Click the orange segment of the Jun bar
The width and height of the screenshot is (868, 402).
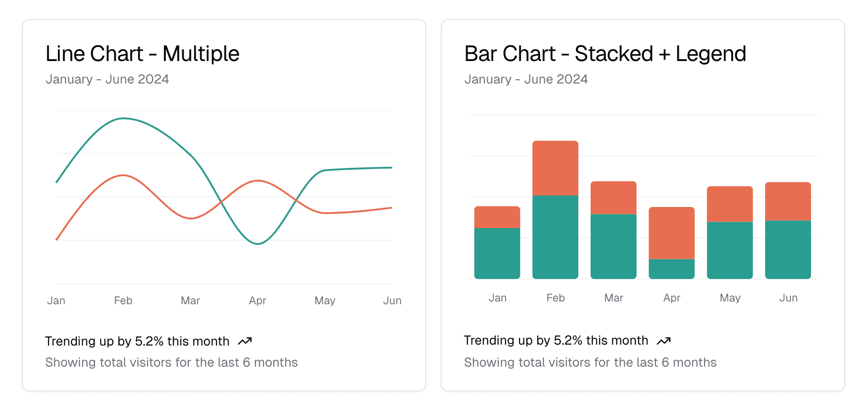[x=788, y=201]
